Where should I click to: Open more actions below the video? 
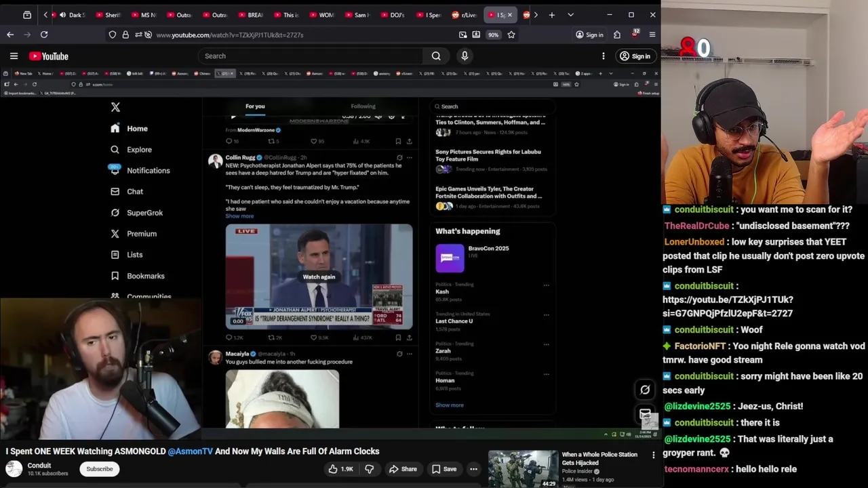pos(473,469)
